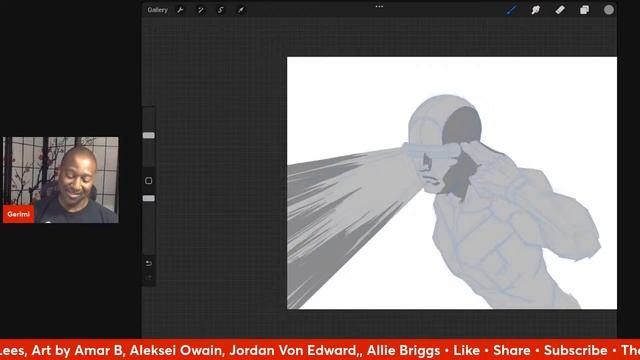Screen dimensions: 640x360
Task: Click 'Share' in the red ticker
Action: point(511,350)
